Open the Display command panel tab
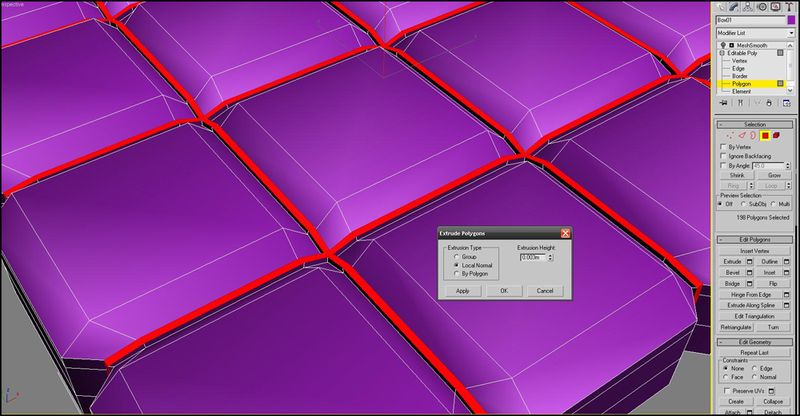Image resolution: width=800 pixels, height=416 pixels. (x=776, y=7)
